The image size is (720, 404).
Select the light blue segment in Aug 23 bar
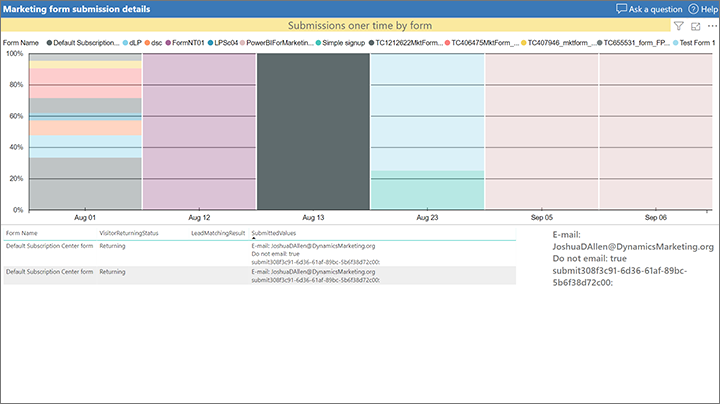[x=428, y=112]
